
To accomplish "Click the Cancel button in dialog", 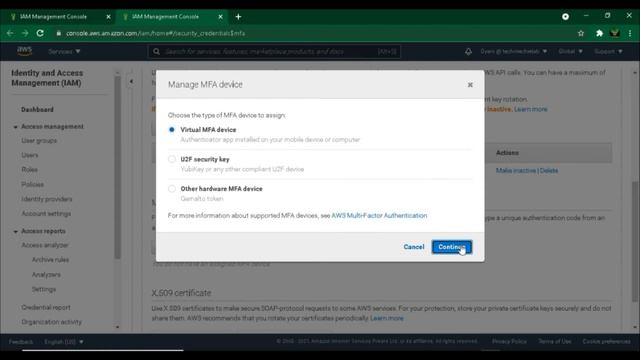I will pos(413,247).
